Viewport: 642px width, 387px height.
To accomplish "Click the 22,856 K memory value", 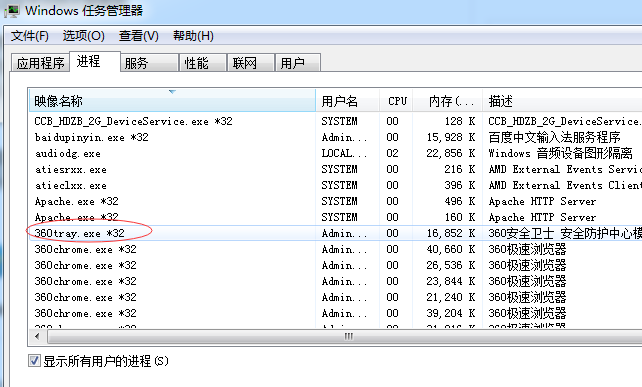I will (450, 153).
